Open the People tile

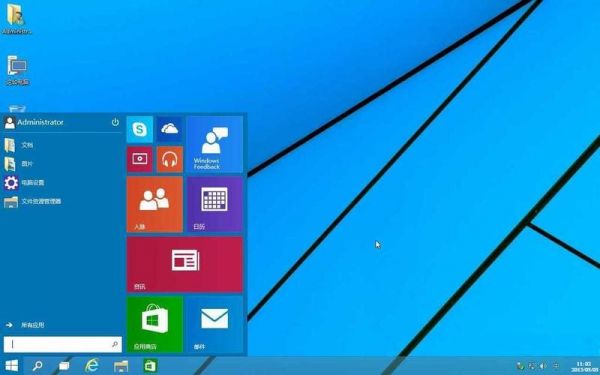coord(155,204)
